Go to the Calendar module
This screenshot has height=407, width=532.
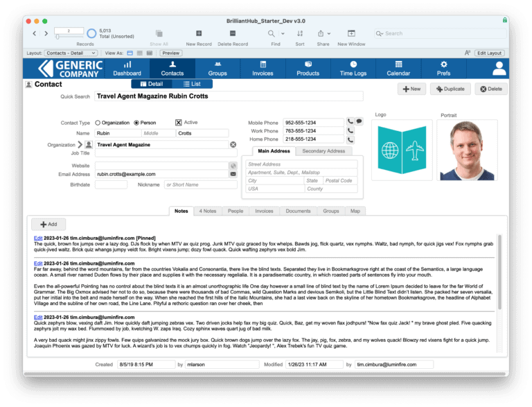click(x=398, y=68)
